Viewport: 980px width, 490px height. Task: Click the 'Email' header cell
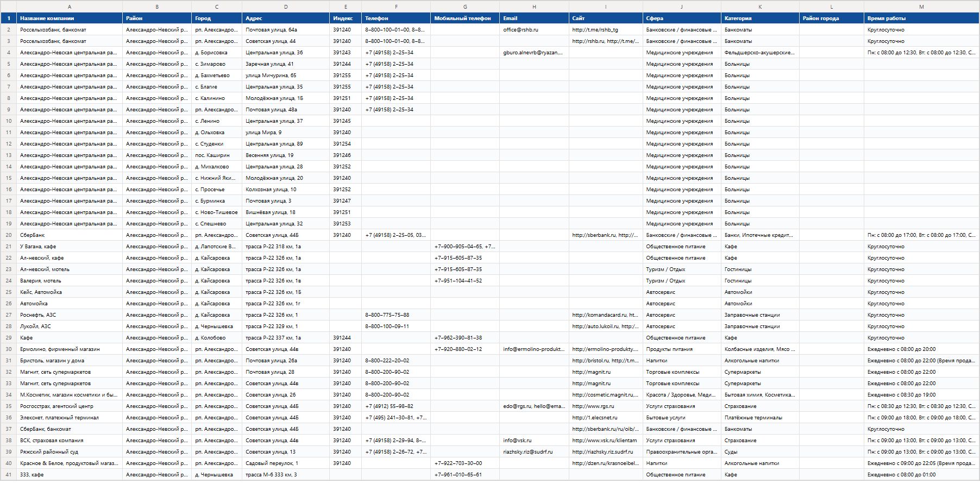[534, 18]
